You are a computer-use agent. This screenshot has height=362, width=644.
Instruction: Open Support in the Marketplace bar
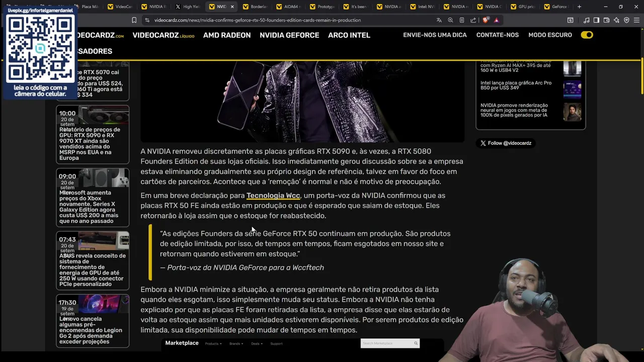[x=276, y=344]
